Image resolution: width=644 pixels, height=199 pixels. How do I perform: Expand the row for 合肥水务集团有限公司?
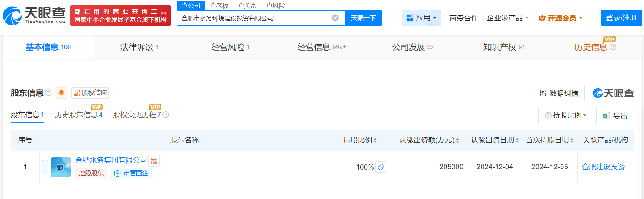[45, 167]
